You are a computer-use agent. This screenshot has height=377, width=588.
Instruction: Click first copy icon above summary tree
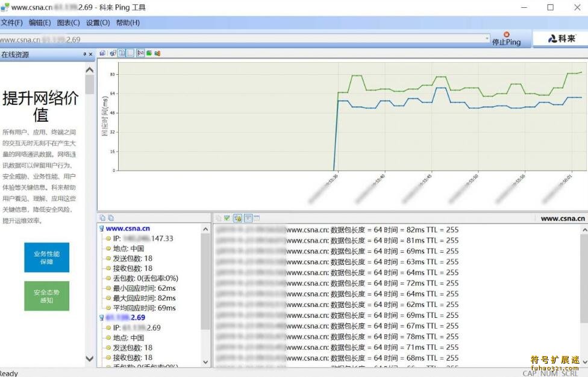tap(102, 218)
